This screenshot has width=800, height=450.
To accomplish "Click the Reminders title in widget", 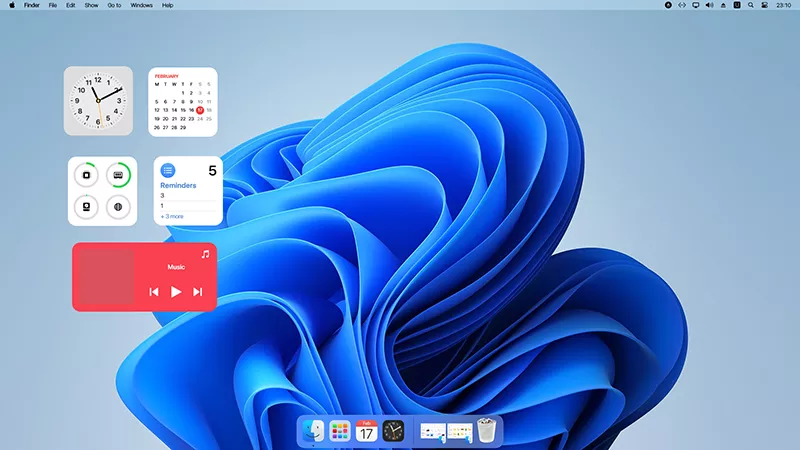I will coord(178,185).
